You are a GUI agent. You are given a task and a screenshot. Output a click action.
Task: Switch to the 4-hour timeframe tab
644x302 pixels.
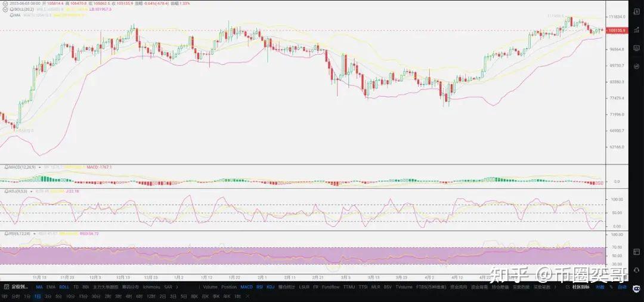129,296
